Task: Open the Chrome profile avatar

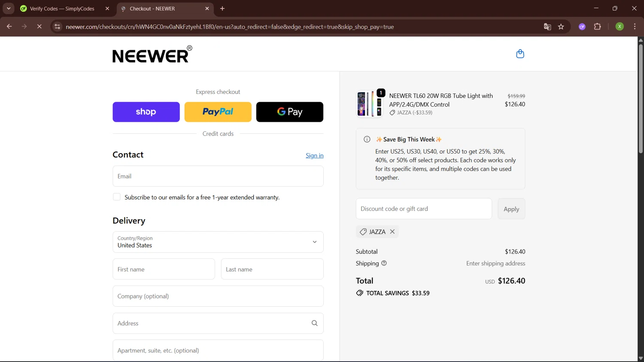Action: 620,27
